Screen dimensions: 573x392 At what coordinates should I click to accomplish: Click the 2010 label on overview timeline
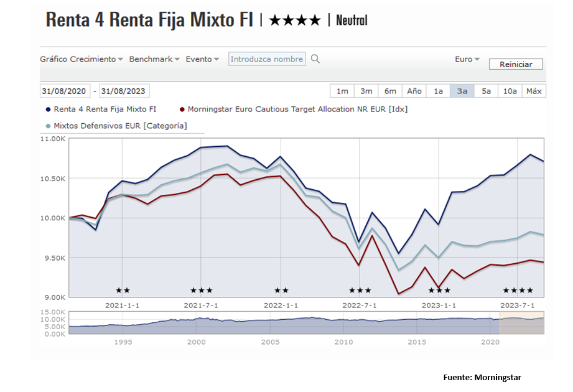(x=343, y=342)
